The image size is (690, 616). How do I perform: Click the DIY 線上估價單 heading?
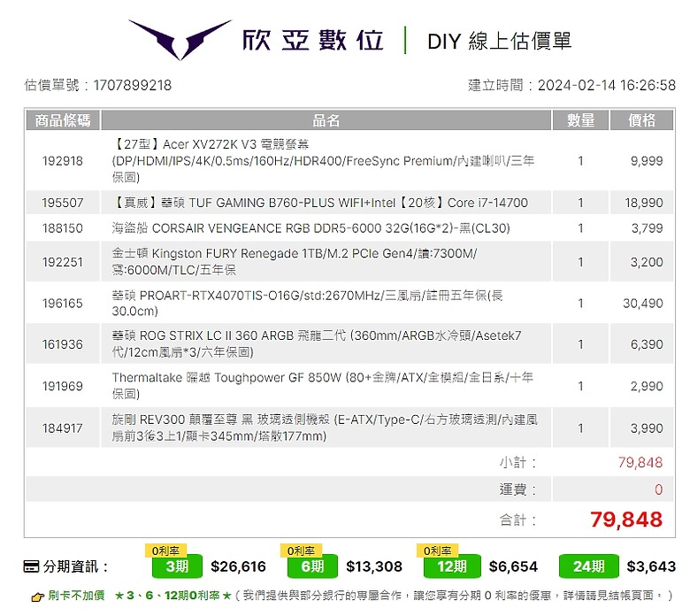click(499, 42)
